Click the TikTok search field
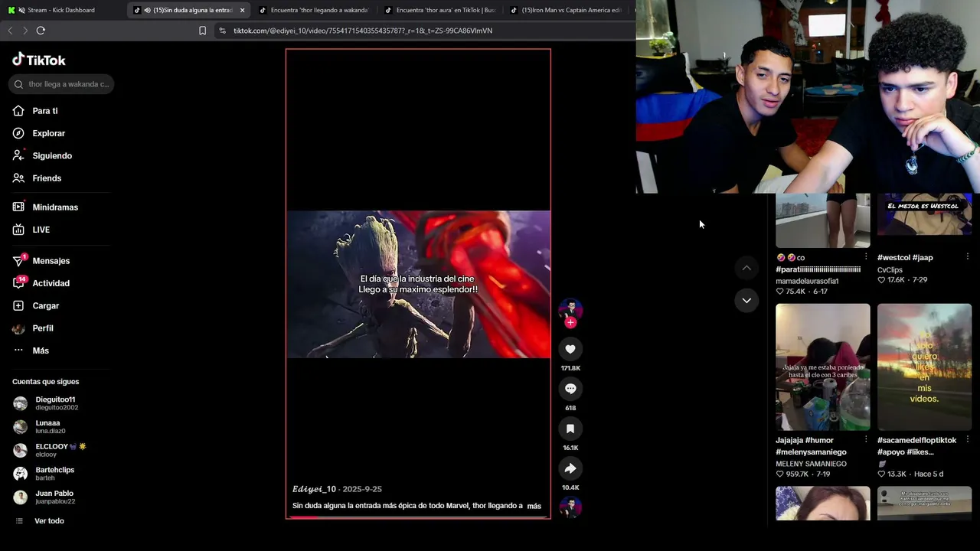The height and width of the screenshot is (551, 980). 61,84
